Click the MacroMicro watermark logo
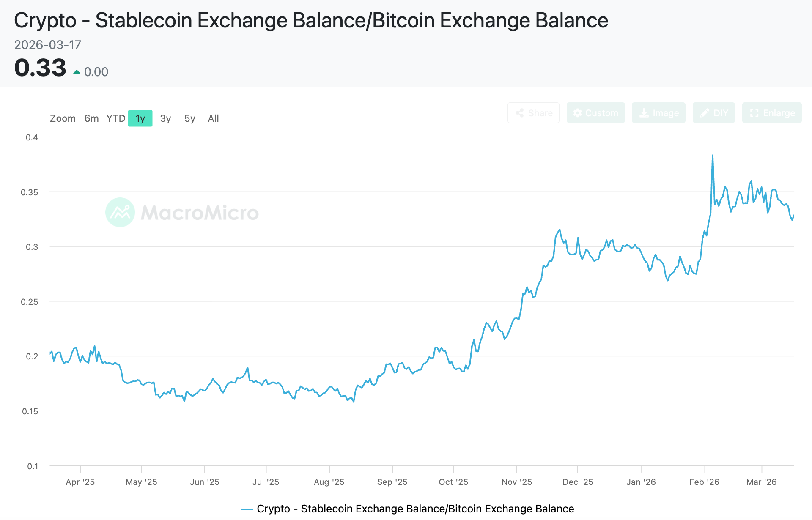The image size is (812, 520). tap(120, 212)
